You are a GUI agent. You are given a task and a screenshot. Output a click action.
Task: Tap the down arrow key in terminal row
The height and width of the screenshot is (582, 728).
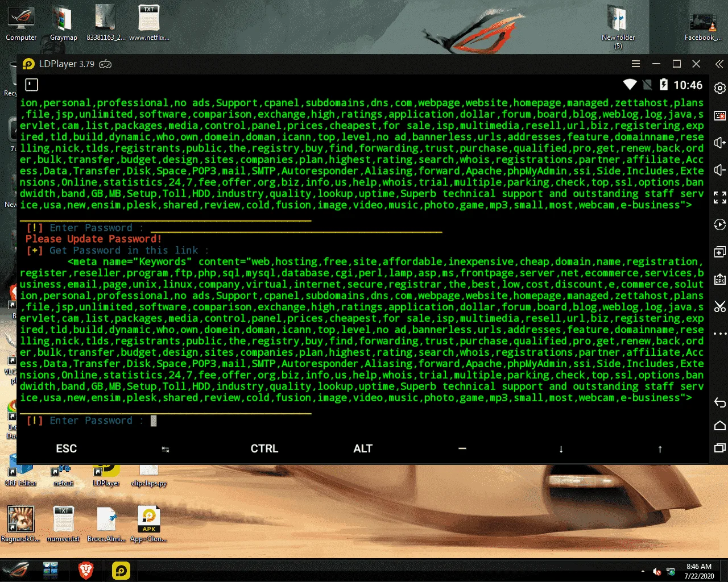tap(561, 449)
